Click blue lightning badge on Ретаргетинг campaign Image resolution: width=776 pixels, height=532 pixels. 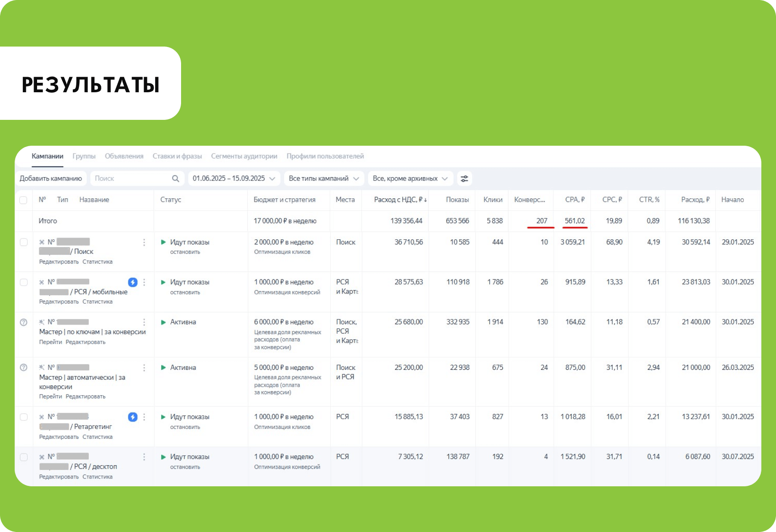tap(133, 417)
